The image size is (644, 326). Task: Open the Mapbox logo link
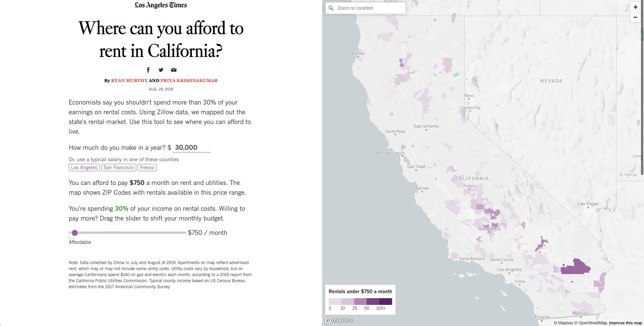tap(339, 320)
